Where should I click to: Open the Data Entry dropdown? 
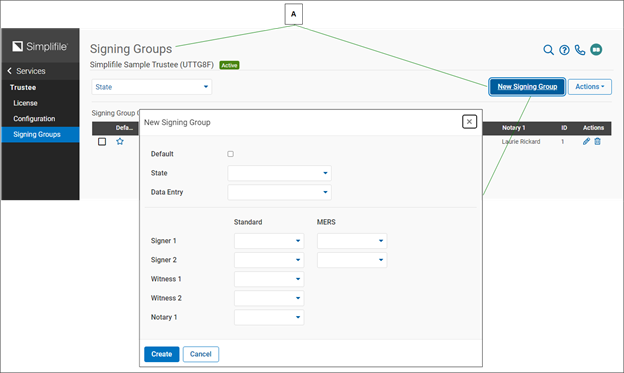click(x=279, y=192)
